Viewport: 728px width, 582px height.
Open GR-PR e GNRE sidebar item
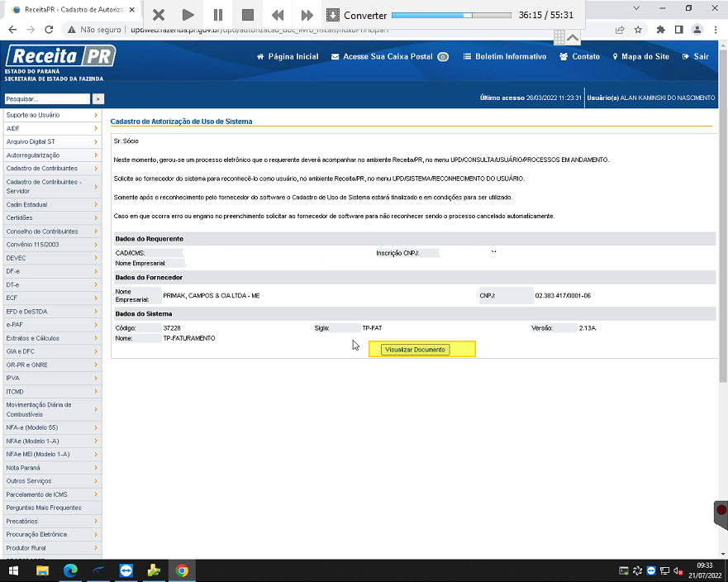(x=52, y=365)
